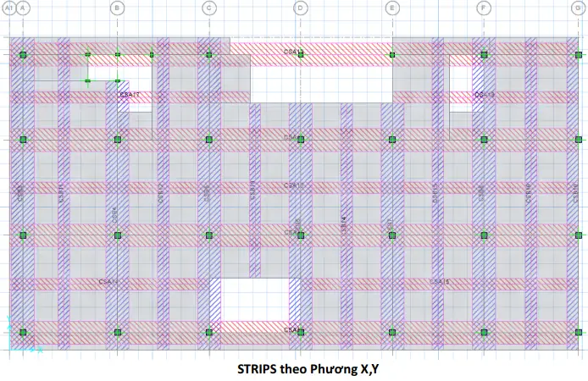Select grid bubble B

click(x=118, y=8)
